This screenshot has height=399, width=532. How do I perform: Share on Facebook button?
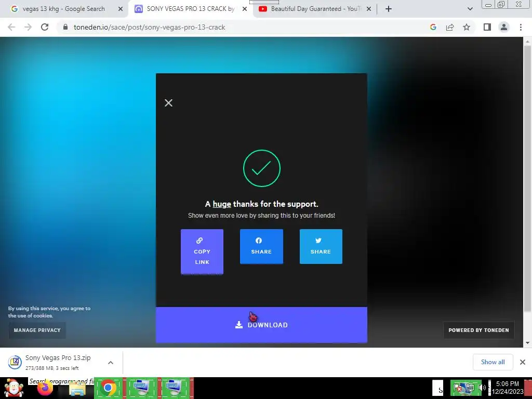(261, 246)
